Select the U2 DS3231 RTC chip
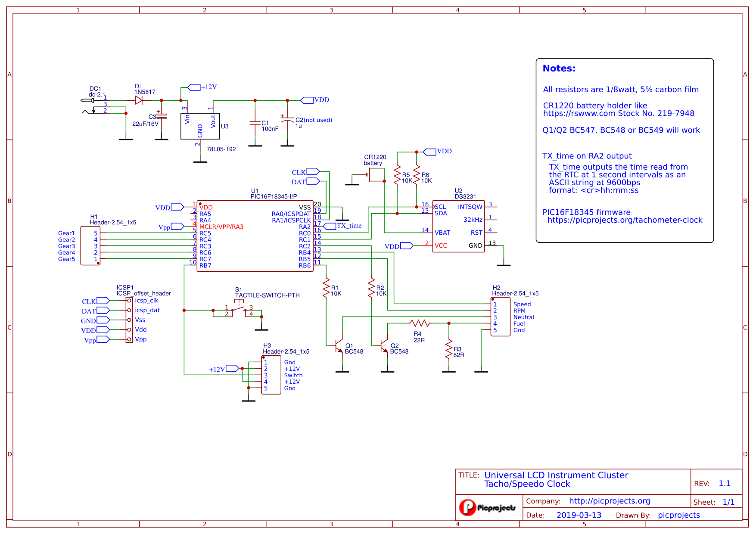 tap(458, 226)
